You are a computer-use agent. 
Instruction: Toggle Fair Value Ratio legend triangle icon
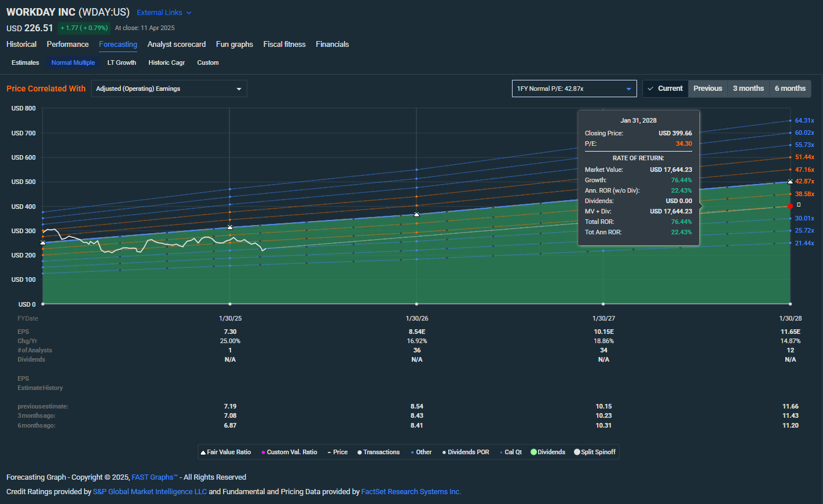coord(203,453)
